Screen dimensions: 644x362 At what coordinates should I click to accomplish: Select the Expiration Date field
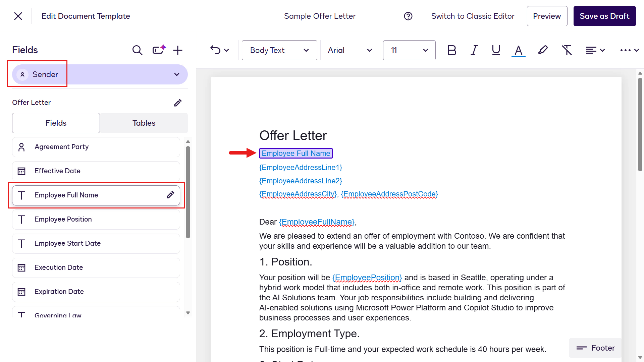[x=96, y=292]
